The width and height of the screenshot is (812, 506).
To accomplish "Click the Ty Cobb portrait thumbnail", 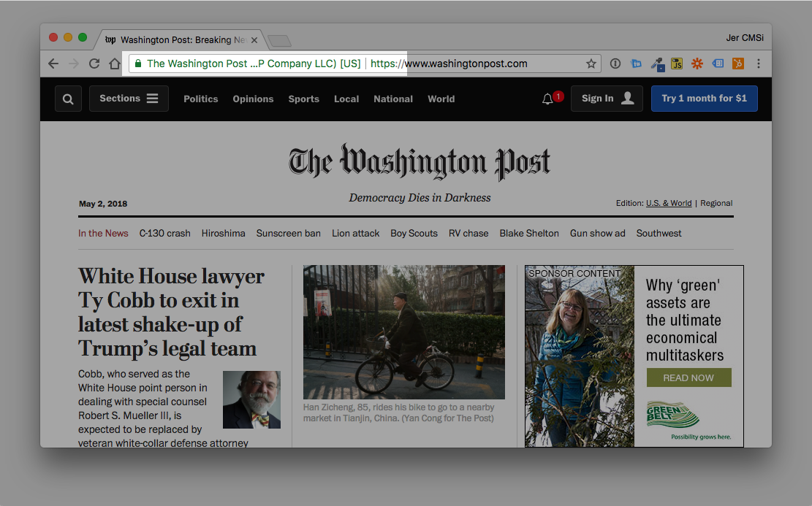I will [x=251, y=399].
